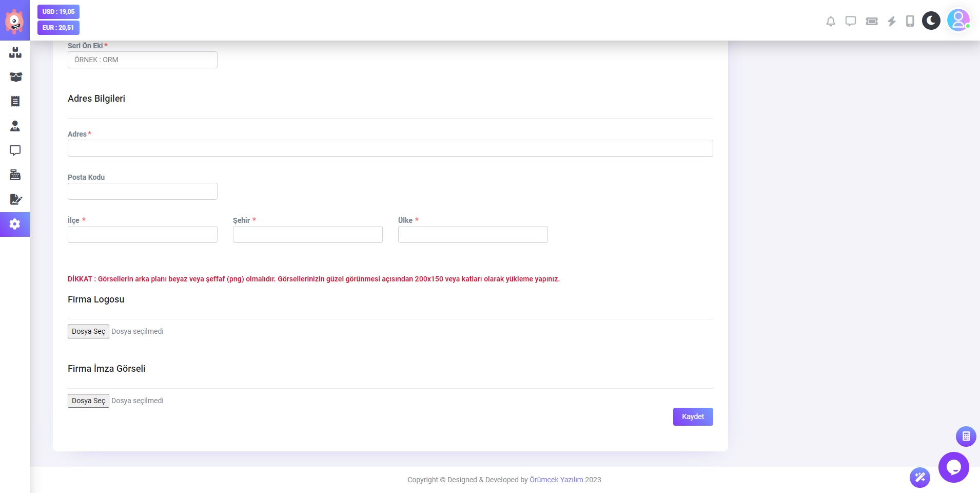Viewport: 980px width, 493px height.
Task: Select the settings gear in sidebar
Action: [x=15, y=224]
